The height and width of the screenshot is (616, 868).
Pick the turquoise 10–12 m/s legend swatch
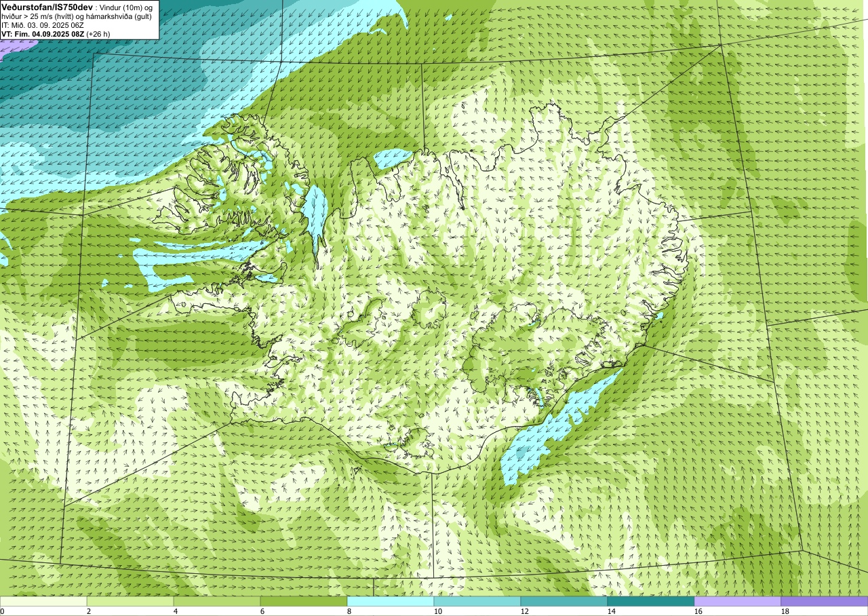tap(477, 601)
